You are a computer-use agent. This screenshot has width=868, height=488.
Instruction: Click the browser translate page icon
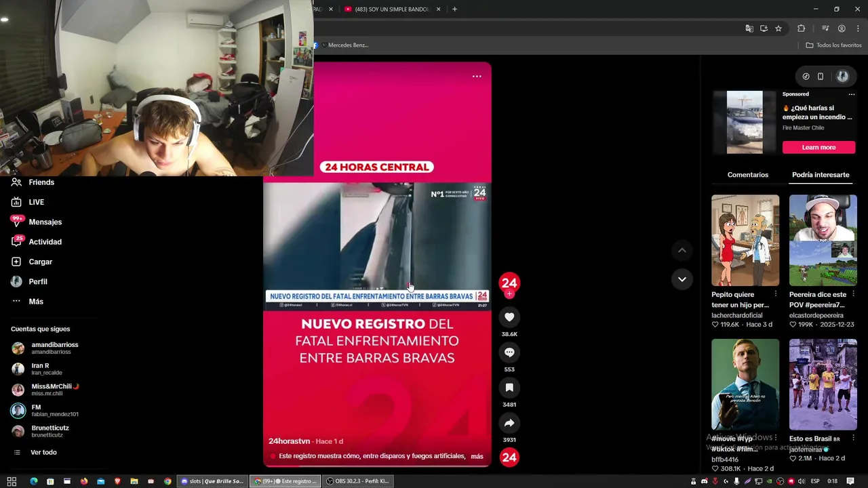749,28
